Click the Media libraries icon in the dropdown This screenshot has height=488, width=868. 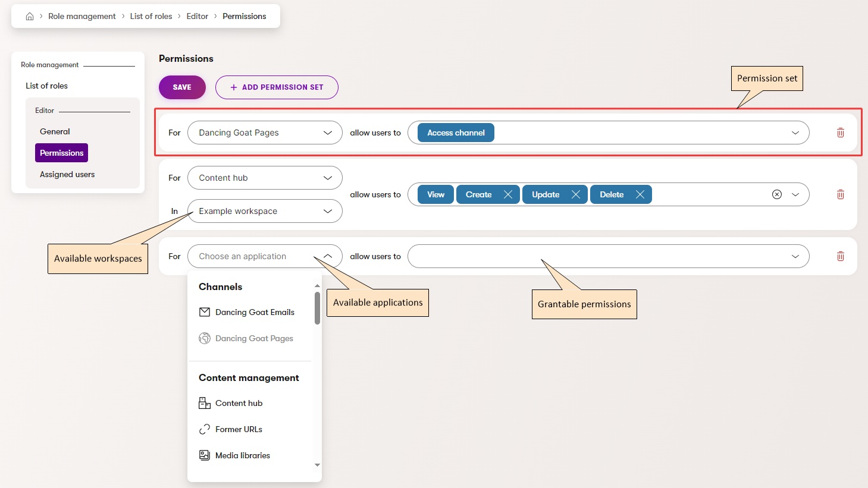tap(205, 455)
